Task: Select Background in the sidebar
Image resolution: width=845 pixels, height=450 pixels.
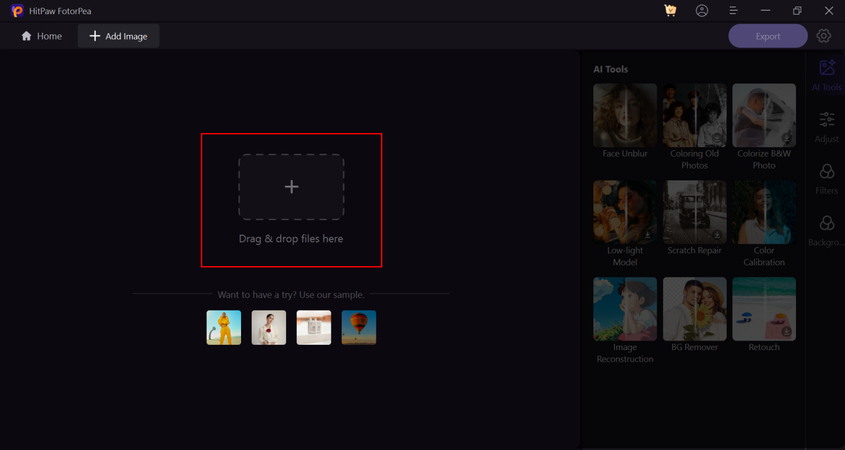Action: point(827,231)
